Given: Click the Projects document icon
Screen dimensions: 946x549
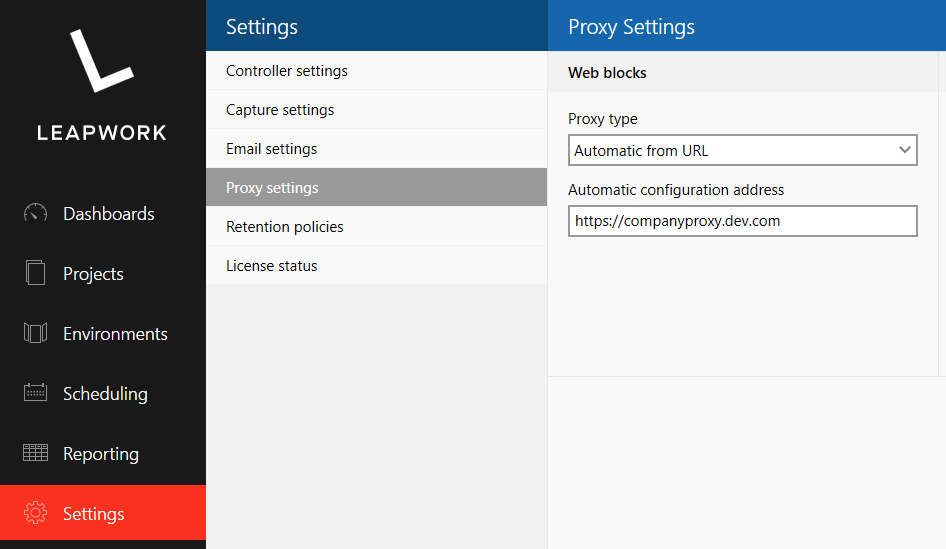Looking at the screenshot, I should (35, 273).
